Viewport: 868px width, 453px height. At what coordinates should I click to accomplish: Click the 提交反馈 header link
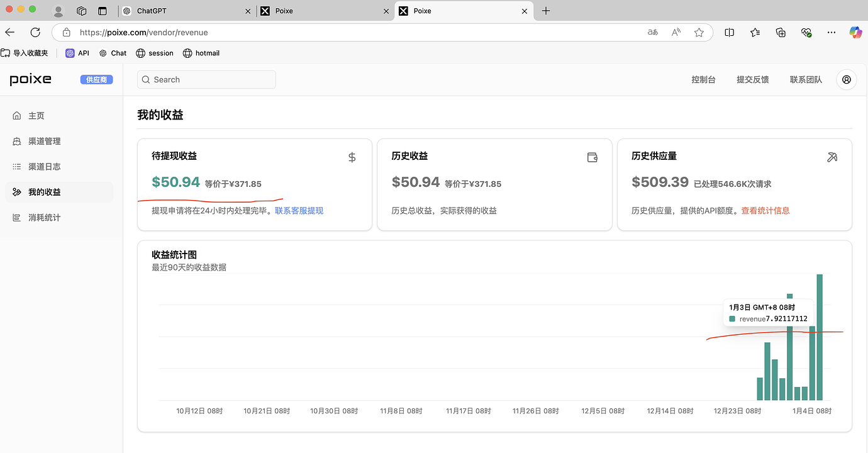753,80
